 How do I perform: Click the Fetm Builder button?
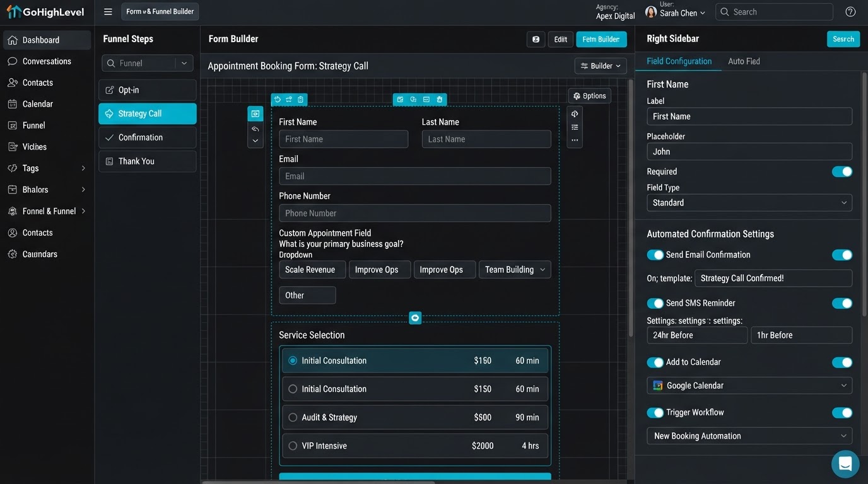pos(601,39)
